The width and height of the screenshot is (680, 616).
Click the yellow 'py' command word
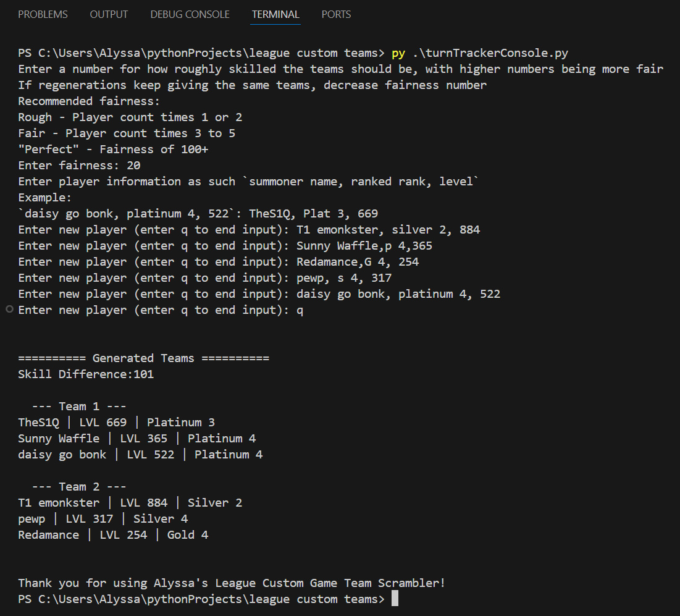coord(398,54)
